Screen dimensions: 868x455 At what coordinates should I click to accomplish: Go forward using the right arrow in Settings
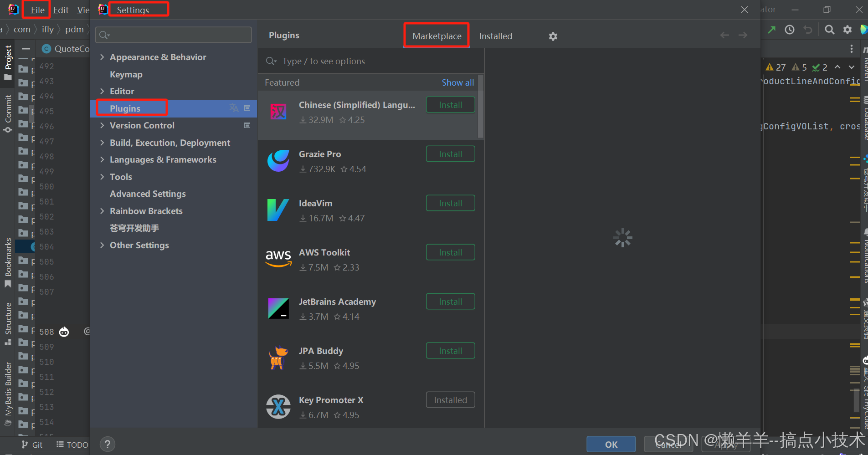click(743, 35)
